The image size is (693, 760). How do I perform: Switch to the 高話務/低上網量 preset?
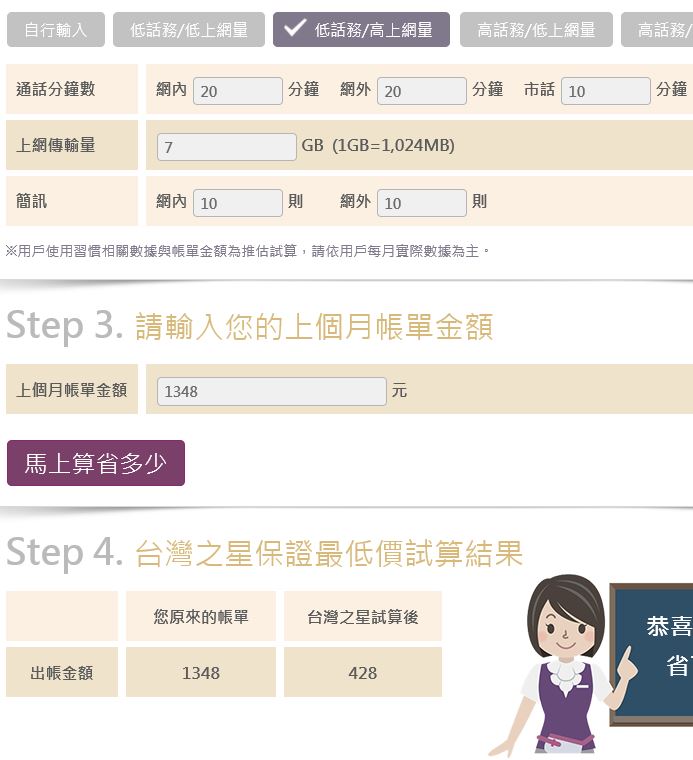click(536, 30)
